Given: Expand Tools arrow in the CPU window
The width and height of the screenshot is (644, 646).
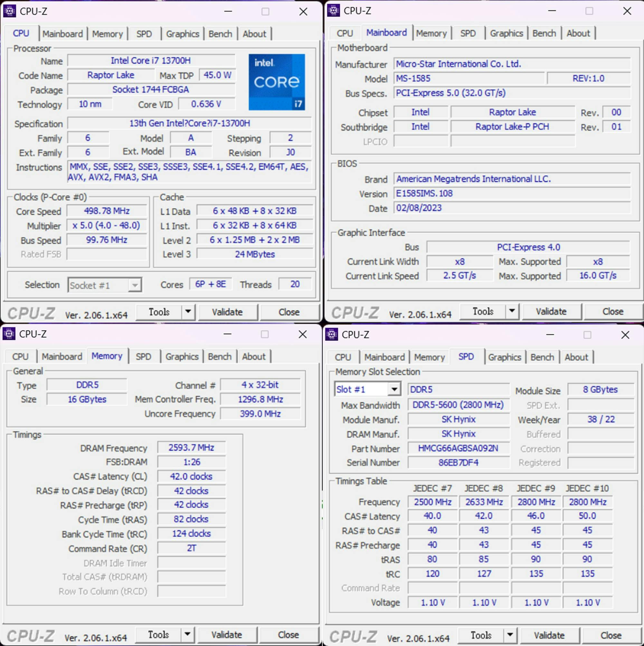Looking at the screenshot, I should 188,312.
